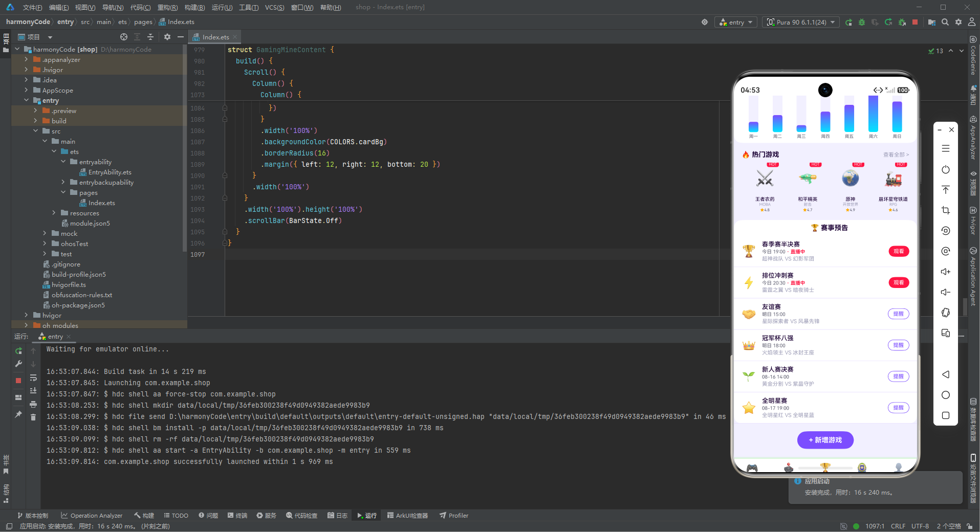Rotate the emulator using the first (upper) rotate icon

click(946, 231)
